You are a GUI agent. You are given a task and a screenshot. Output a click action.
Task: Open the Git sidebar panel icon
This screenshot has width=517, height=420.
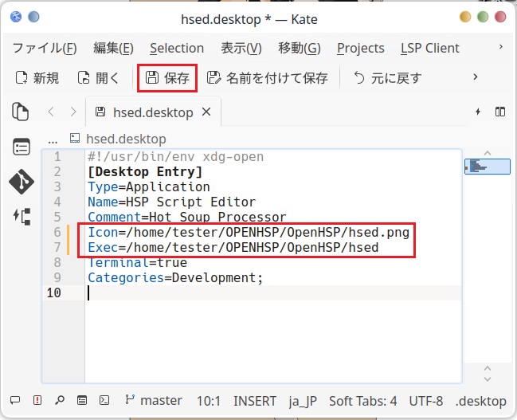pyautogui.click(x=22, y=182)
